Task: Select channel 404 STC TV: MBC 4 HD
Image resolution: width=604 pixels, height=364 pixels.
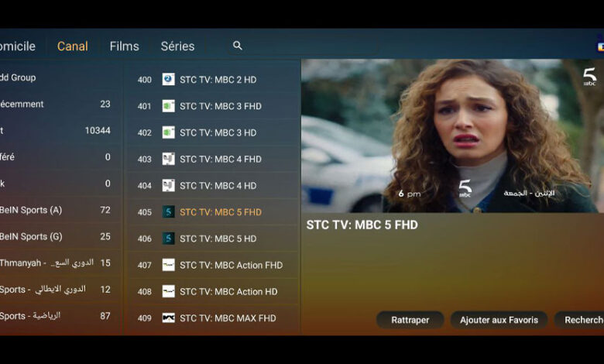Action: 217,186
